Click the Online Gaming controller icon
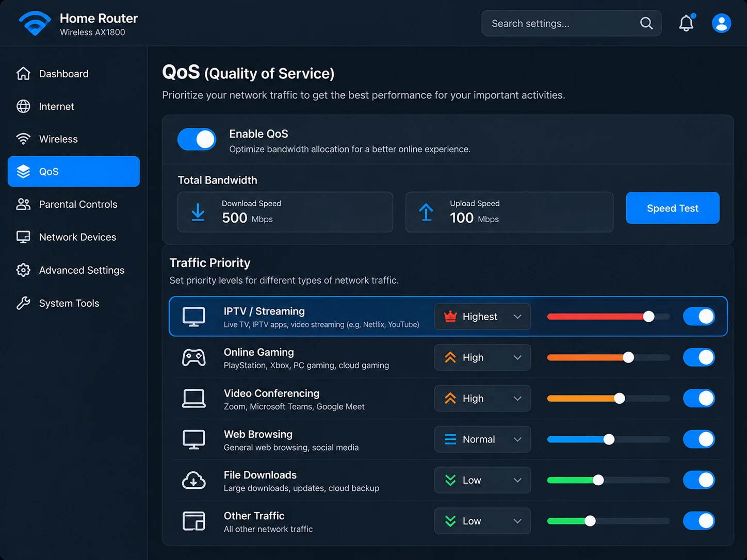The width and height of the screenshot is (747, 560). click(x=194, y=357)
